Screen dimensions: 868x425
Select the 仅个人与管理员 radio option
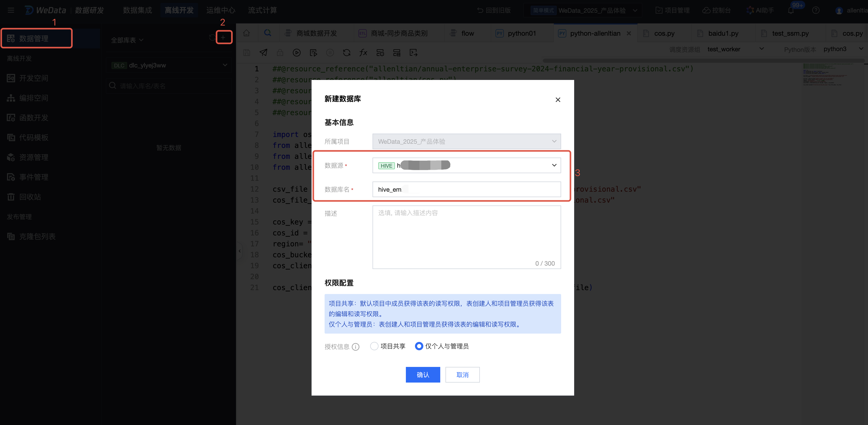419,346
